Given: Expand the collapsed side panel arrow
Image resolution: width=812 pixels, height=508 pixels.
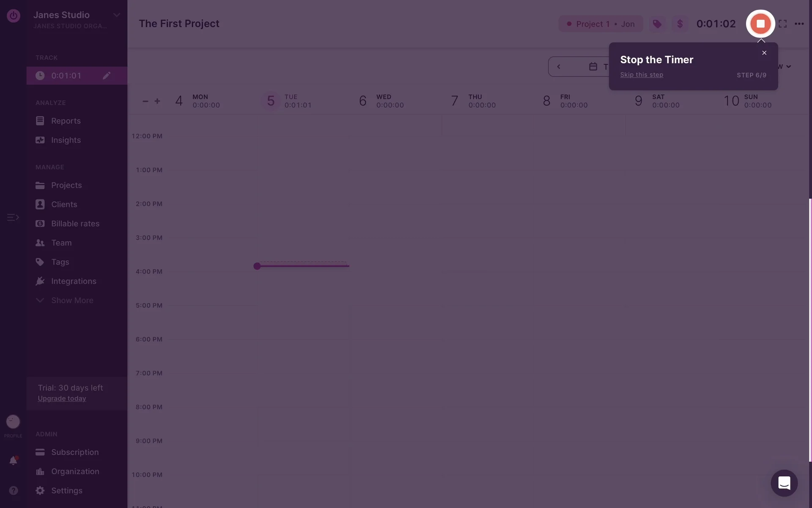Looking at the screenshot, I should (x=13, y=217).
